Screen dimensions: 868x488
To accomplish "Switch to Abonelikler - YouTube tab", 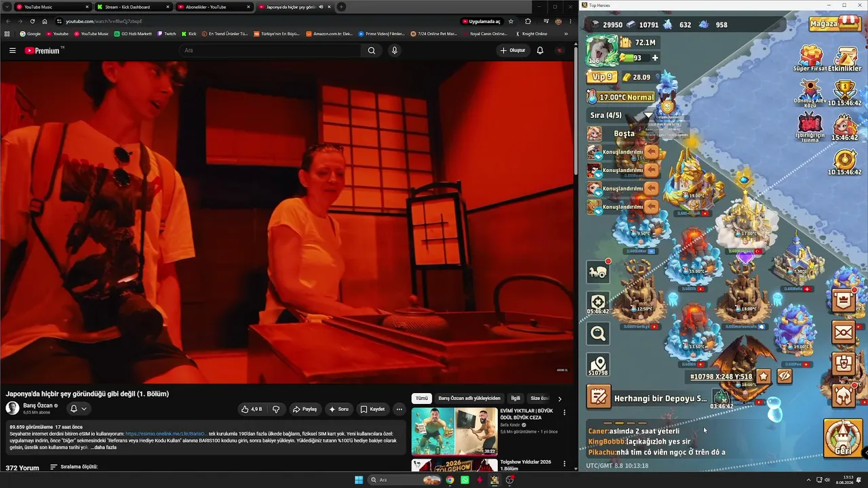I will 213,7.
